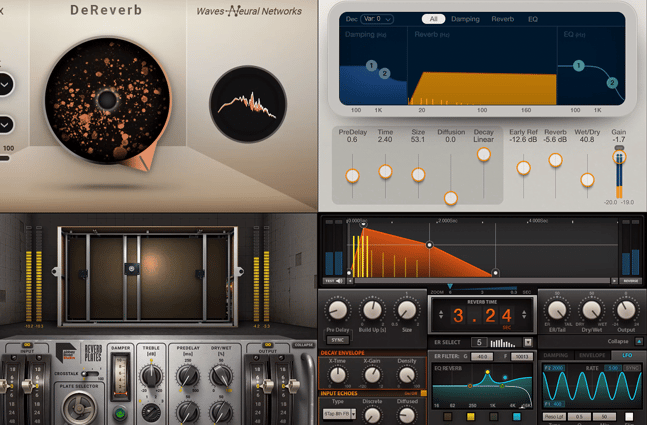Click the decay envelope end handle

coord(495,272)
